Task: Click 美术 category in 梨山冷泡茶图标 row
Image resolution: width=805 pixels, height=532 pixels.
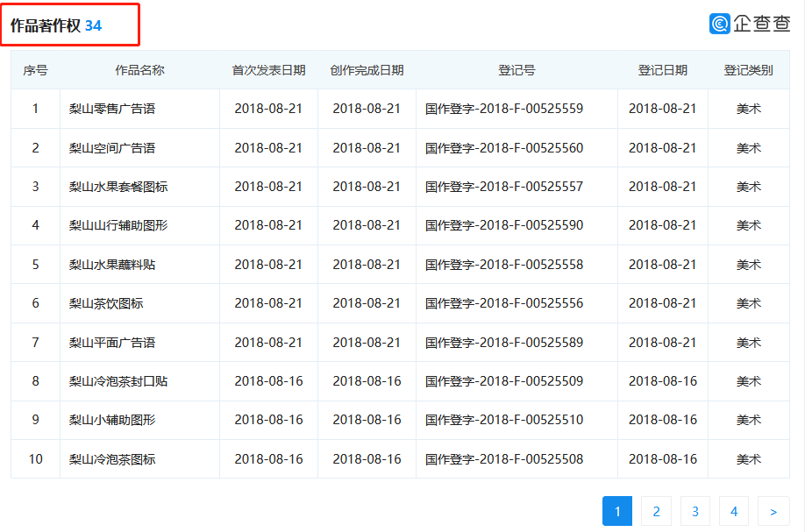Action: click(x=749, y=459)
